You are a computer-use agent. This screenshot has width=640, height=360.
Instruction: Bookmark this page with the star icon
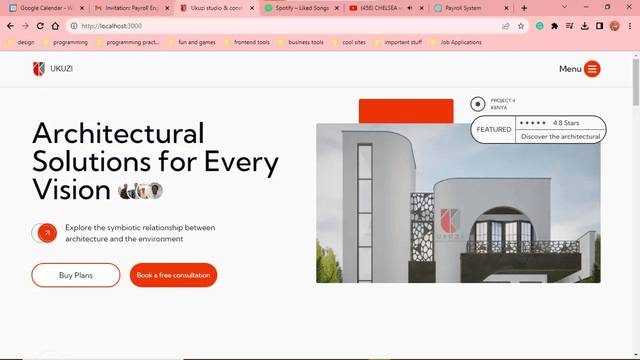pos(521,26)
